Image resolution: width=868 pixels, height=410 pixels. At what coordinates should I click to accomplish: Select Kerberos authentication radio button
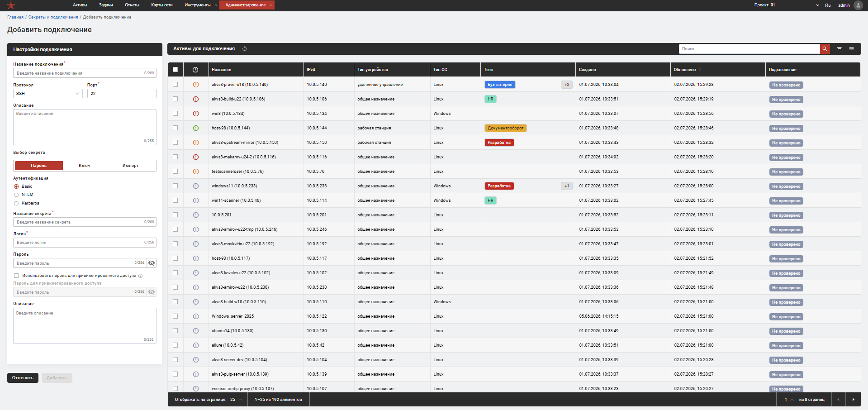click(x=16, y=203)
